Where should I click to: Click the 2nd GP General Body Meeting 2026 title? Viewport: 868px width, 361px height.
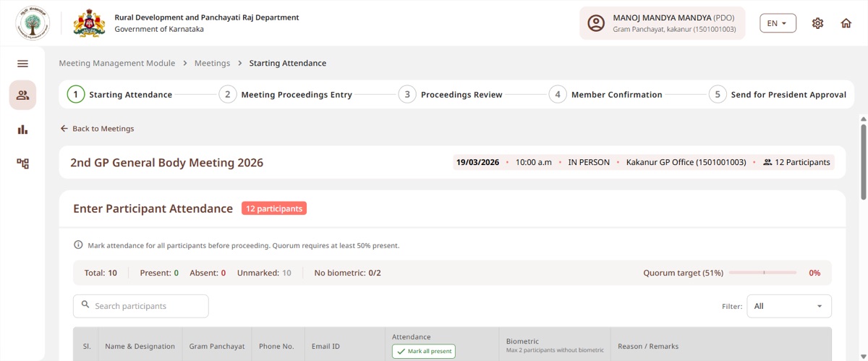167,163
